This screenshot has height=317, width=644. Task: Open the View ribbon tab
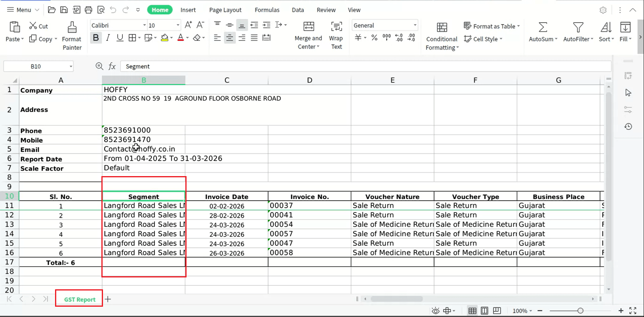tap(354, 10)
